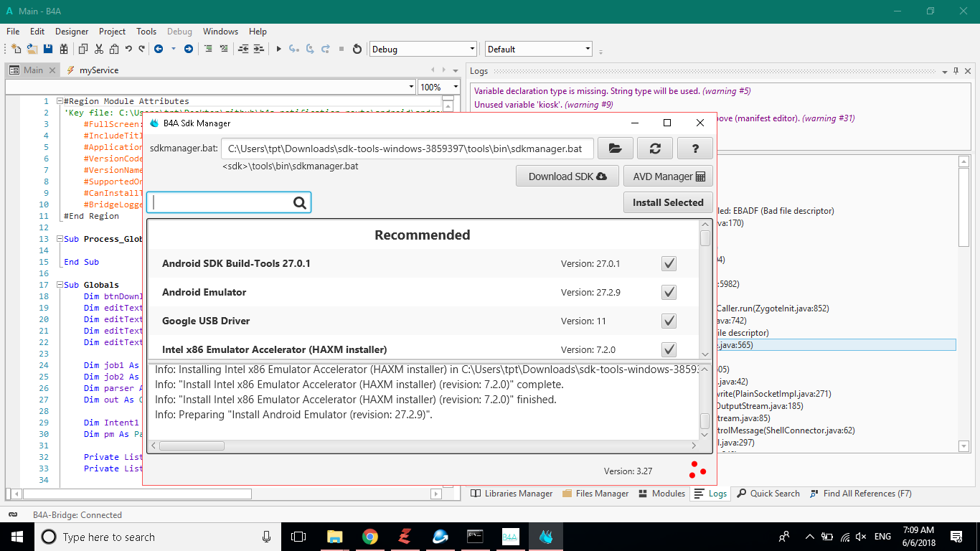Screen dimensions: 980x551
Task: Click the refresh icon in Sdk Manager
Action: coord(655,149)
